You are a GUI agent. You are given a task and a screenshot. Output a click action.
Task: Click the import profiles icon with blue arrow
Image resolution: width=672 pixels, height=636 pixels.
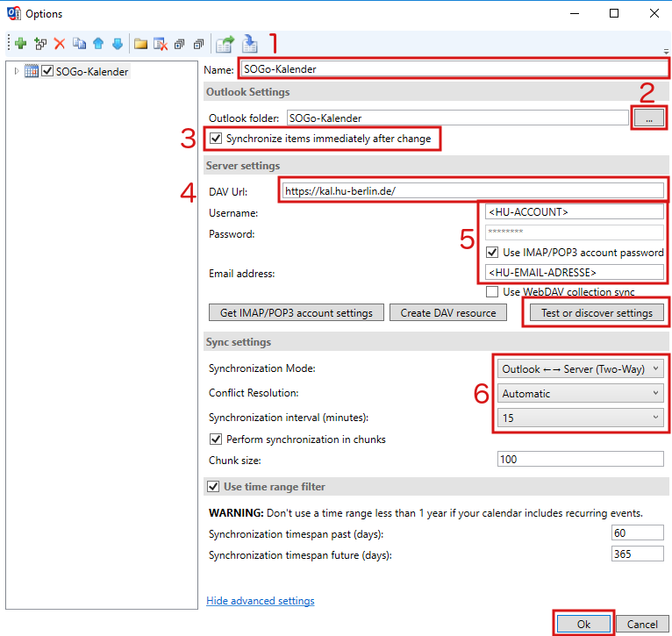[x=250, y=43]
